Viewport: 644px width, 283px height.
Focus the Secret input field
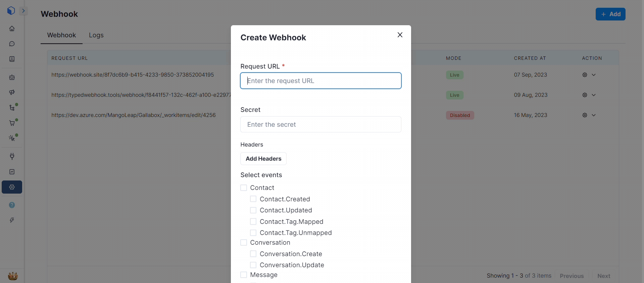pos(320,124)
